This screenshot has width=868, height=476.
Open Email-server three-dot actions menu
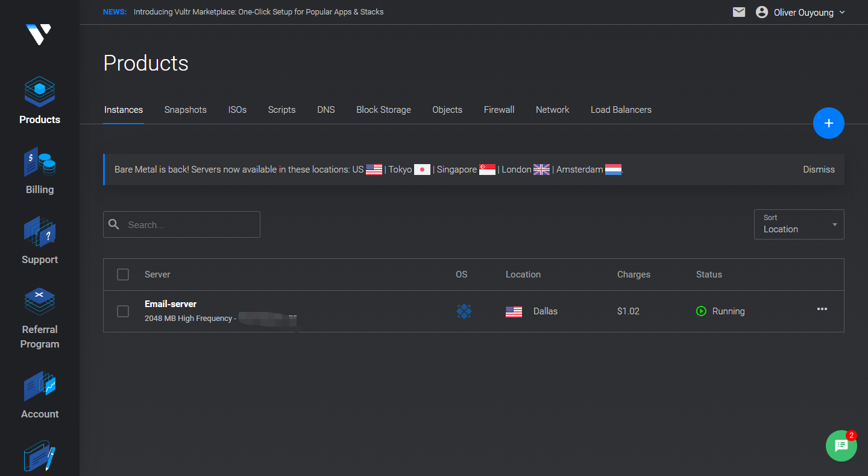tap(822, 309)
